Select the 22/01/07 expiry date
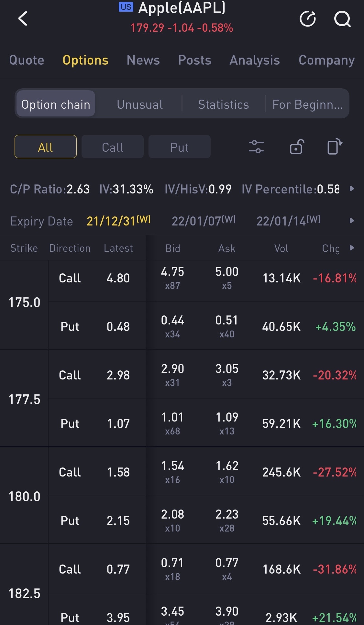The width and height of the screenshot is (364, 625). (204, 221)
